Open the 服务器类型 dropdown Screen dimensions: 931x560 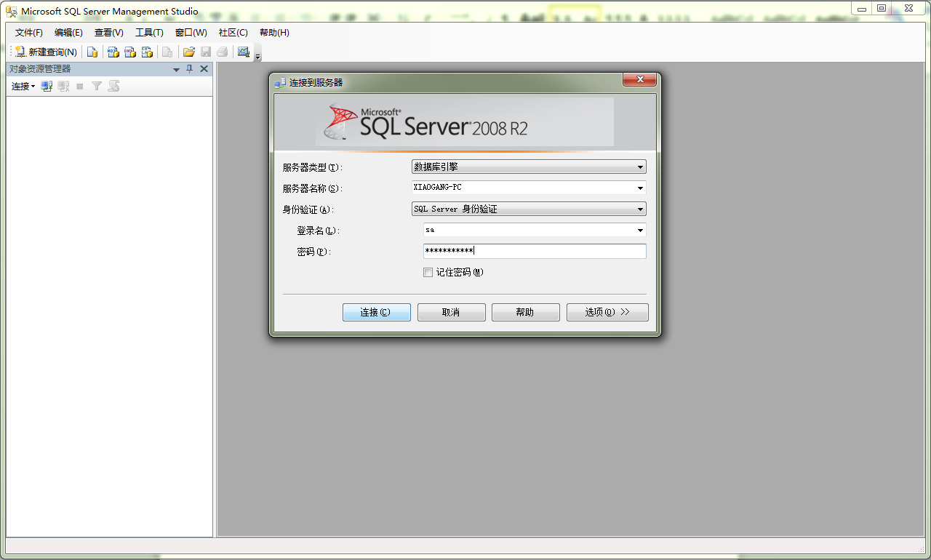639,166
